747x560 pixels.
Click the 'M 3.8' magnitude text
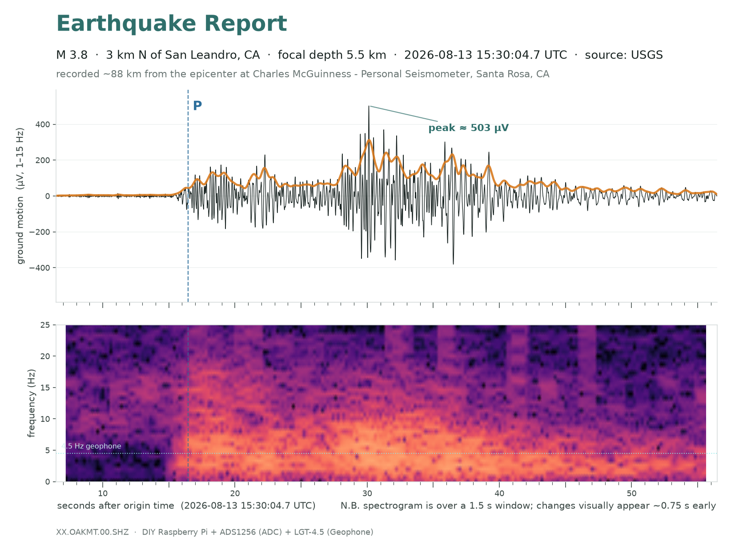click(72, 55)
